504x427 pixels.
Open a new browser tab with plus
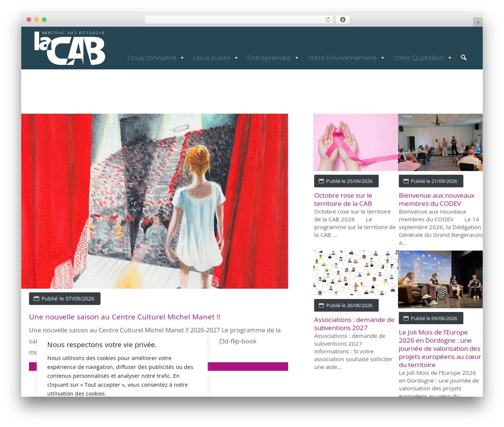[478, 22]
